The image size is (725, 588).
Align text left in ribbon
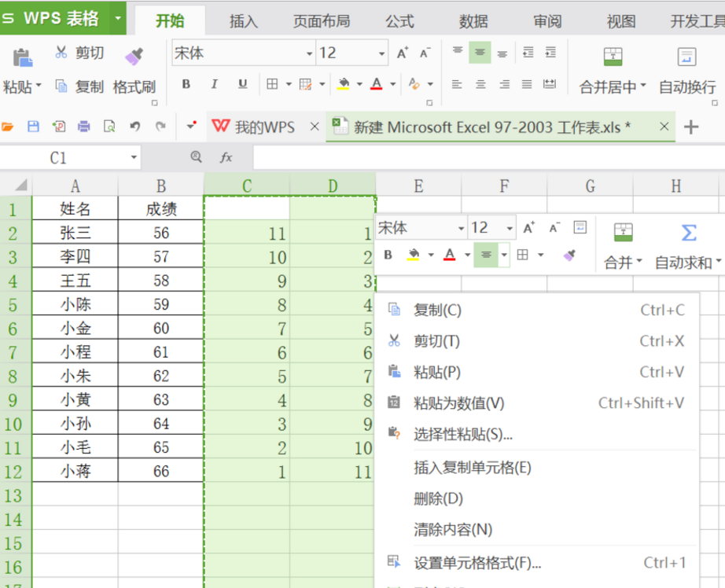(x=457, y=84)
